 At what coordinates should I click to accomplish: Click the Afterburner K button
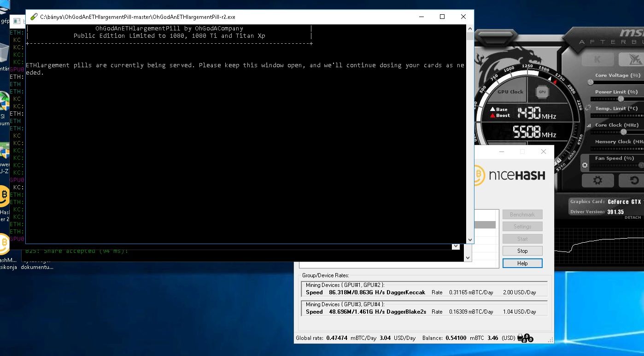pos(597,59)
